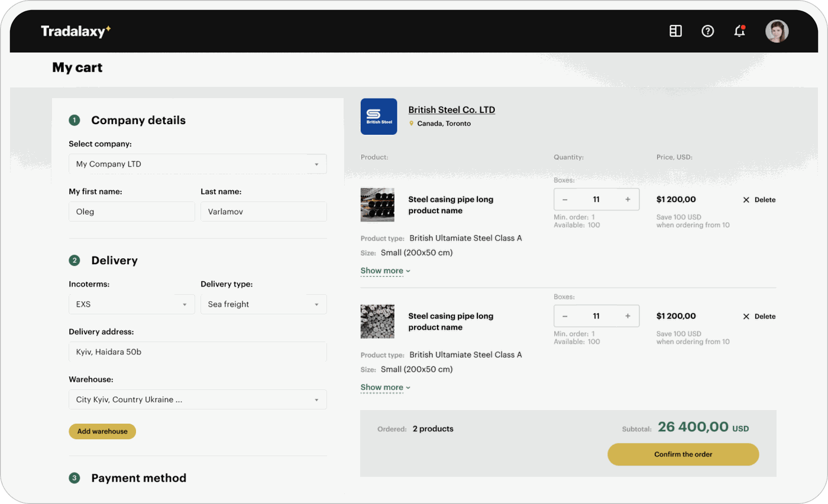Decrease quantity of second product with minus
Viewport: 828px width, 504px height.
565,316
